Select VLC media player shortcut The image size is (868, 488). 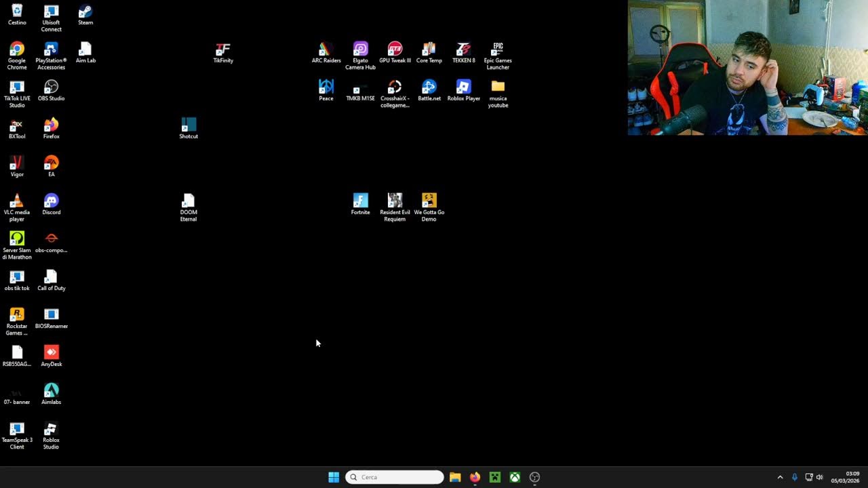(17, 207)
